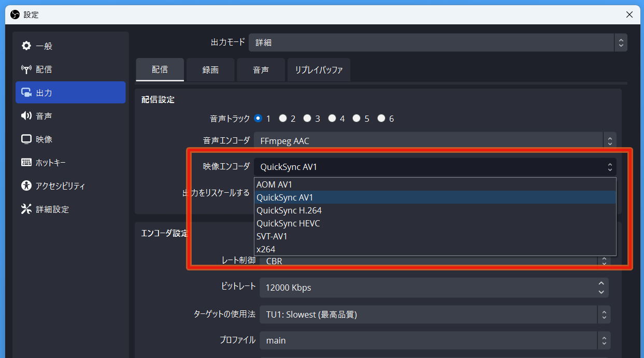The image size is (644, 358).
Task: Switch to the リプレイバッファ tab
Action: [319, 70]
